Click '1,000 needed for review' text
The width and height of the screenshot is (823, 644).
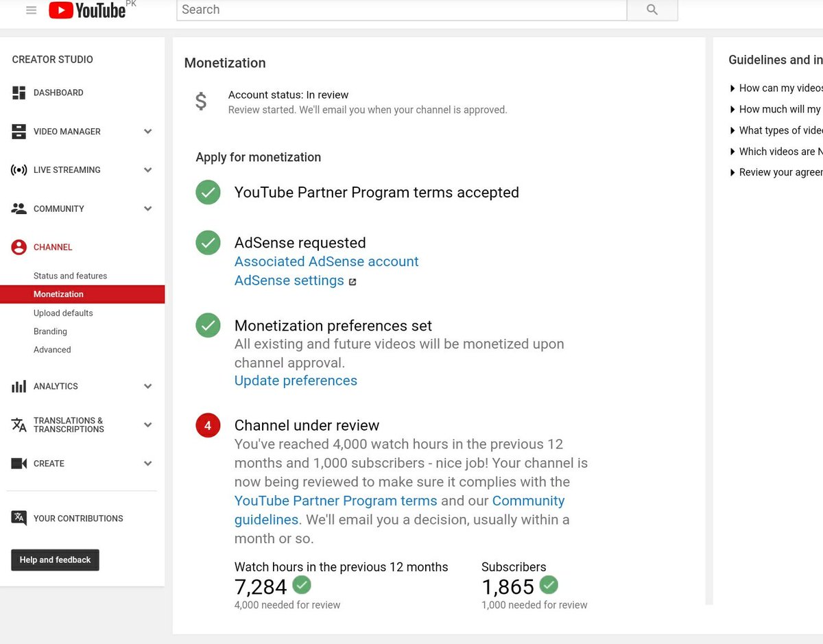pyautogui.click(x=534, y=605)
